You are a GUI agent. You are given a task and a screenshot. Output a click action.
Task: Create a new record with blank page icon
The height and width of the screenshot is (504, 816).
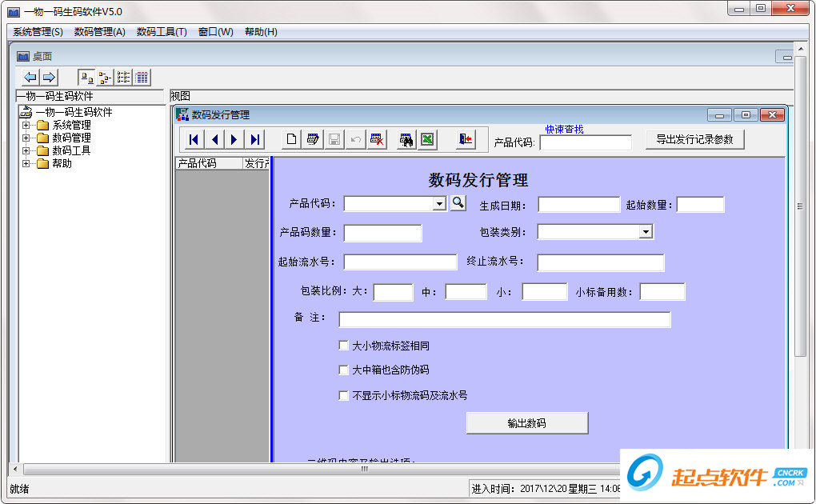(291, 139)
